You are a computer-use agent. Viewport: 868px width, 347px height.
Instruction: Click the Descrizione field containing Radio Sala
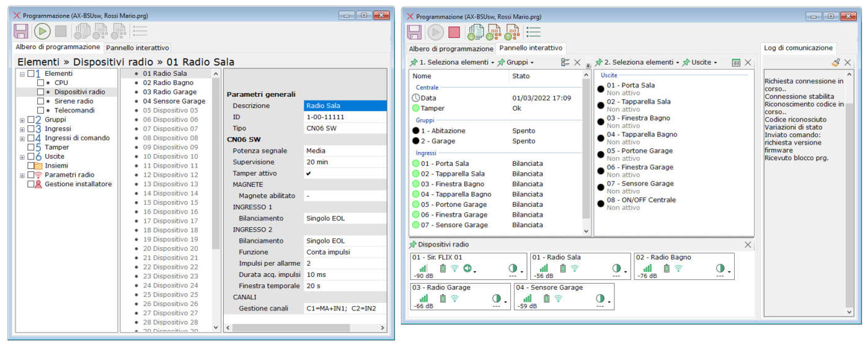coord(345,106)
